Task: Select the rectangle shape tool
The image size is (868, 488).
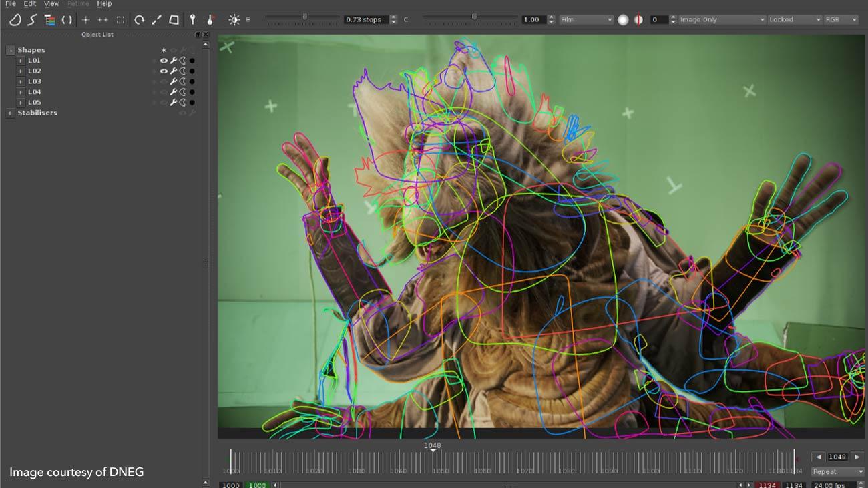Action: point(174,19)
